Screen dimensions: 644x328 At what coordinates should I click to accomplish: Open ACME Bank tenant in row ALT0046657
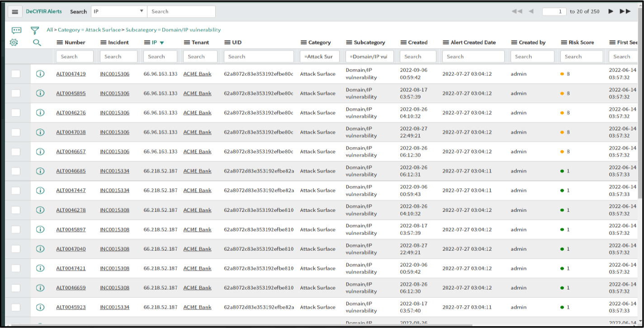pyautogui.click(x=197, y=151)
